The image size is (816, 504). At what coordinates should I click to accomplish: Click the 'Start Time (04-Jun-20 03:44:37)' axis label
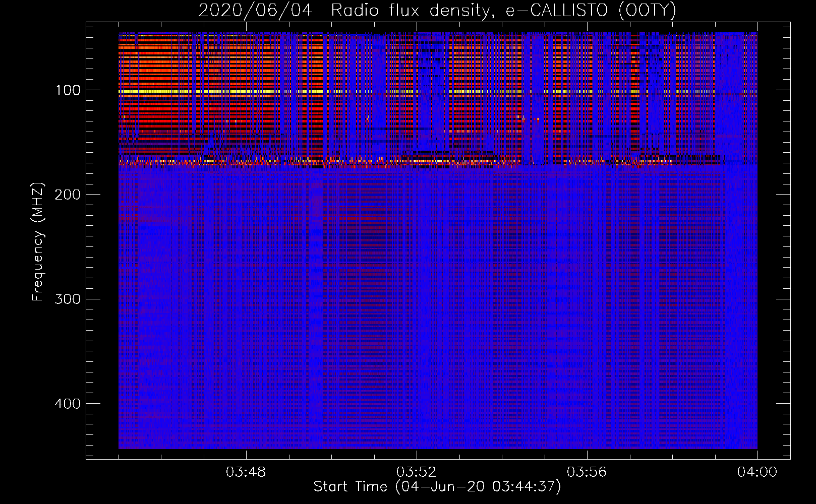[x=437, y=487]
